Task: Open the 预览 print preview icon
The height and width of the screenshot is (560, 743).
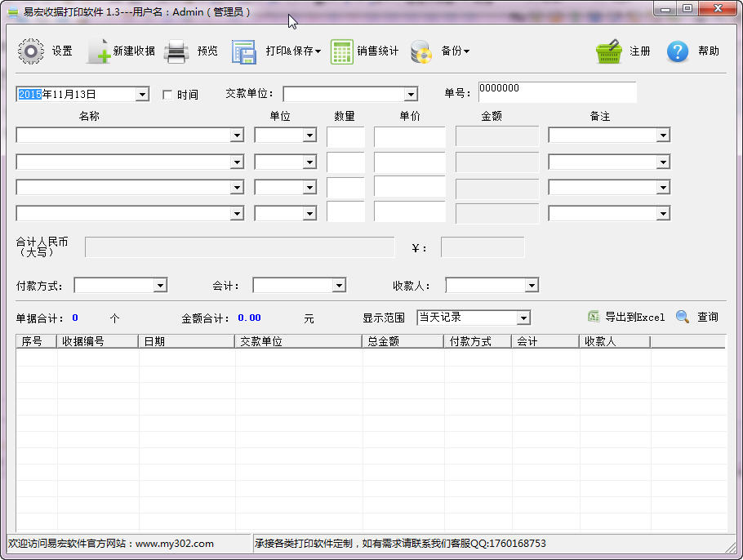Action: [176, 50]
